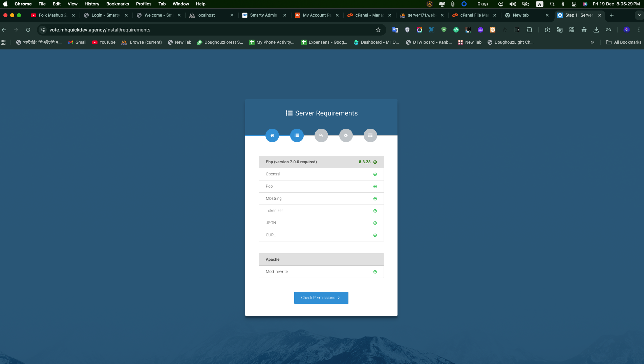This screenshot has height=364, width=644.
Task: Open the Gmail bookmark
Action: tap(77, 42)
